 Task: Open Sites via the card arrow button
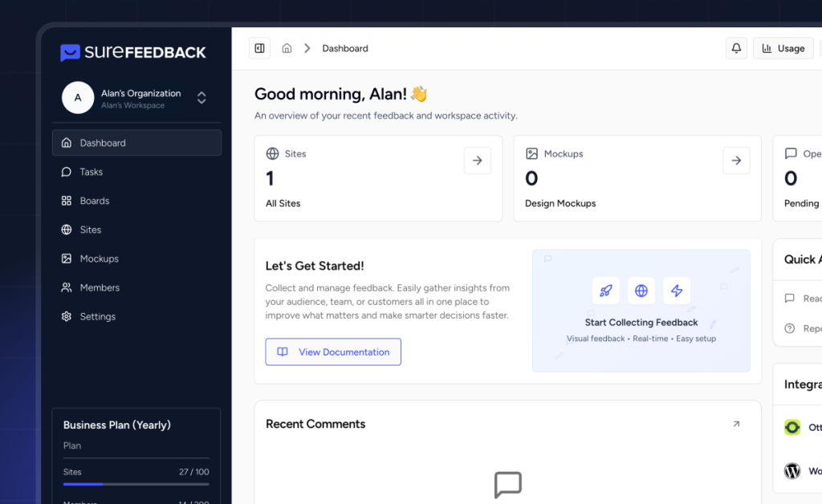(x=478, y=161)
